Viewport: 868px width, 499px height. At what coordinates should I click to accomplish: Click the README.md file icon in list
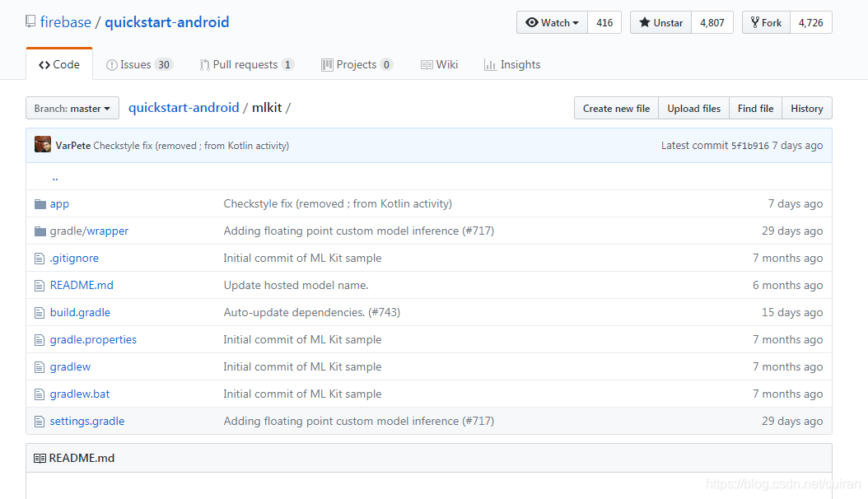(x=40, y=286)
